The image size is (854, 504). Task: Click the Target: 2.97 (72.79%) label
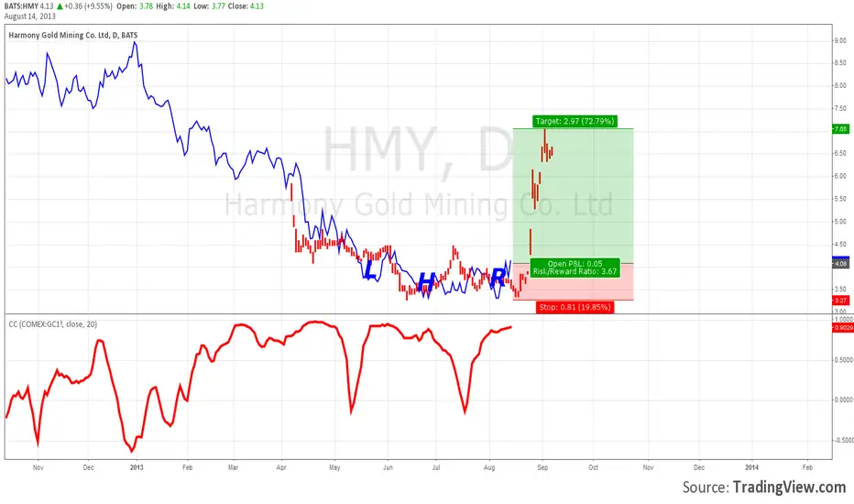click(x=575, y=121)
